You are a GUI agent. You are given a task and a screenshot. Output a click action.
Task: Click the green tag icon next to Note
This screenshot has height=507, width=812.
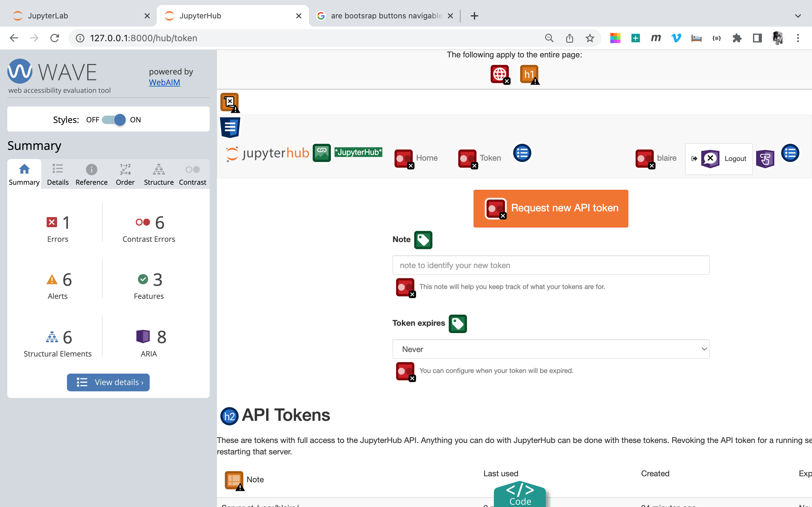point(423,240)
